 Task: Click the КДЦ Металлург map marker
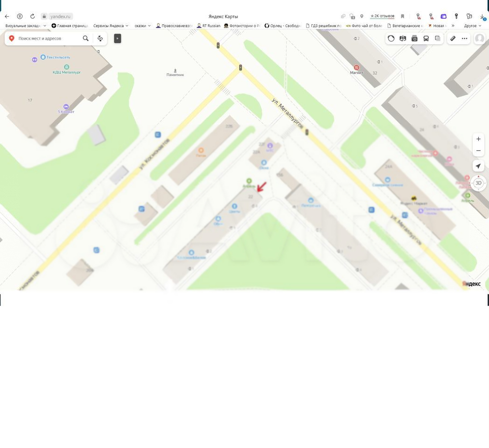66,67
